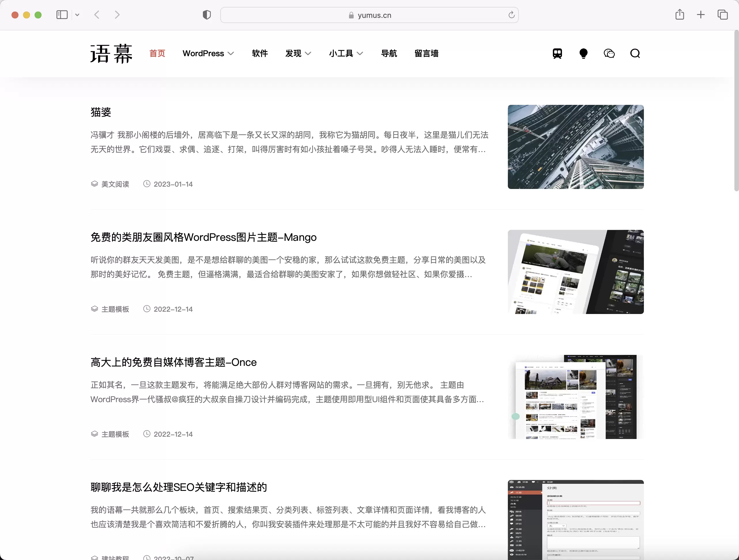Open article 聊聊我是怎么处理SEO关键字和描述的
Image resolution: width=739 pixels, height=560 pixels.
click(x=179, y=487)
